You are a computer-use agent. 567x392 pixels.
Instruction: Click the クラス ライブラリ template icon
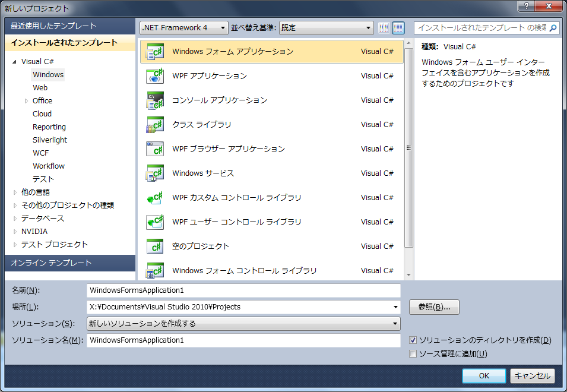pos(155,124)
